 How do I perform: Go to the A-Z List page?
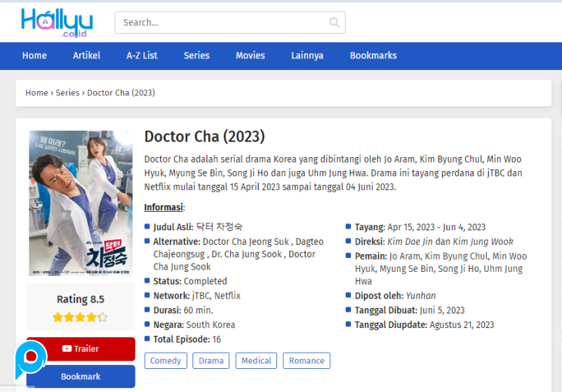pos(142,55)
